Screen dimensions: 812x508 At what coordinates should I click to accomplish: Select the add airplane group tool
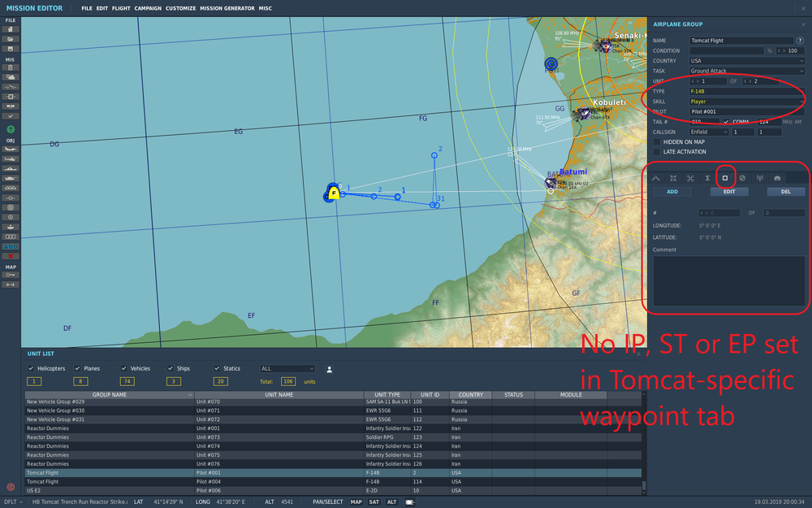[x=11, y=150]
